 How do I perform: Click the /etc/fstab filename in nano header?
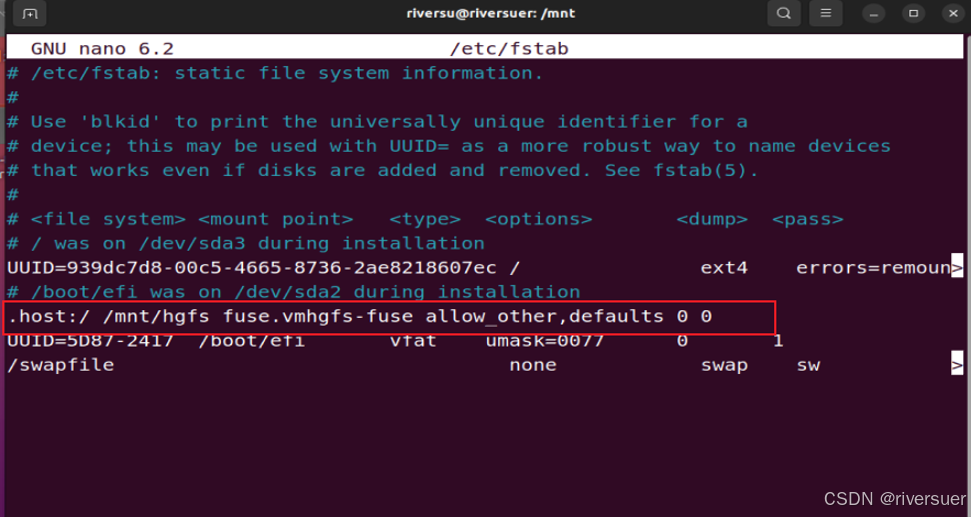[x=509, y=49]
